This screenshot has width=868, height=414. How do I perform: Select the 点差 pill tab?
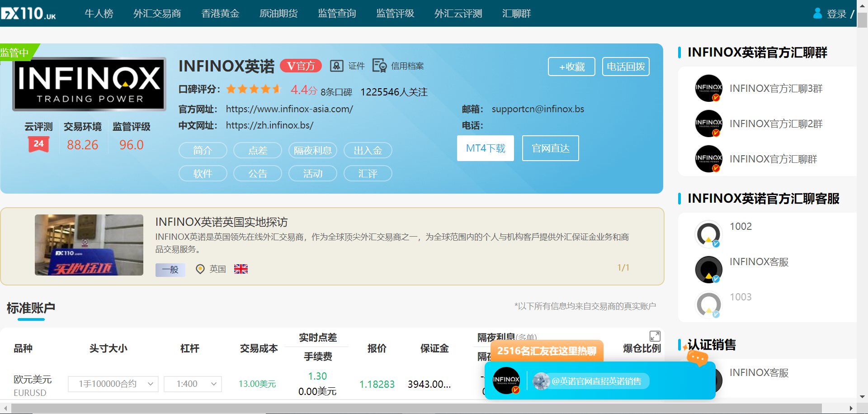[x=258, y=150]
